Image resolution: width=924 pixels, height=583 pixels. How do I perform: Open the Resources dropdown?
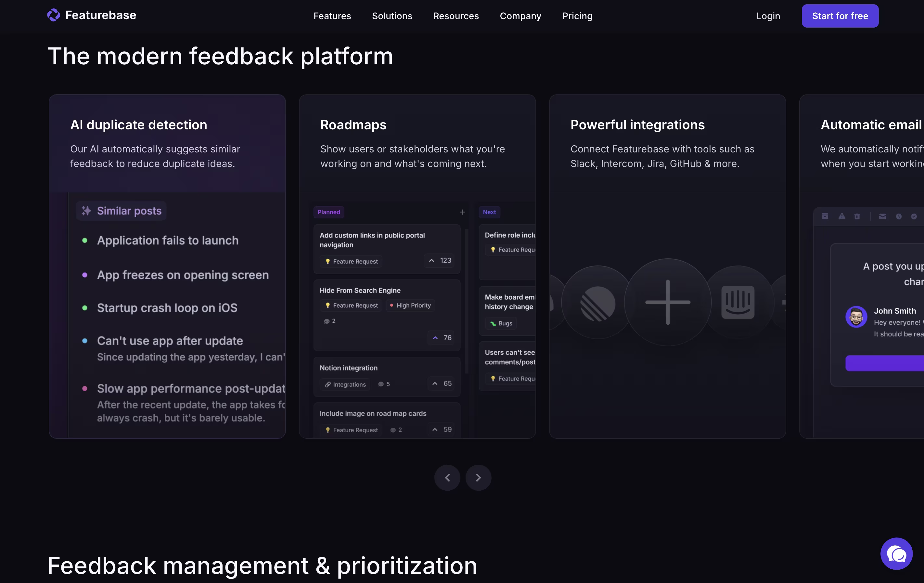pos(456,16)
